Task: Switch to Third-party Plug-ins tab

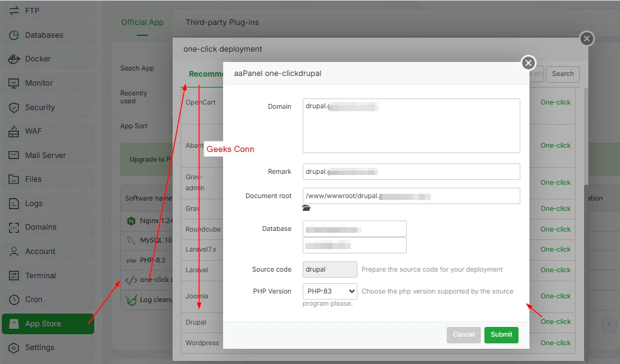Action: tap(222, 22)
